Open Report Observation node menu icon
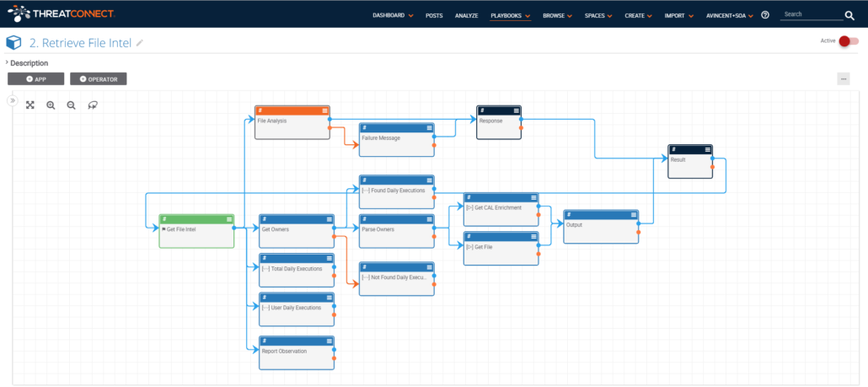Screen dimensions: 868x387 tap(330, 341)
